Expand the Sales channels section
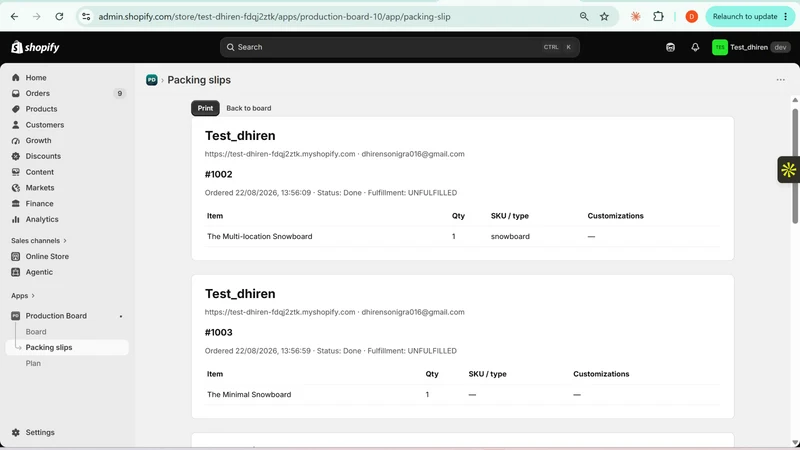This screenshot has height=450, width=800. coord(39,240)
